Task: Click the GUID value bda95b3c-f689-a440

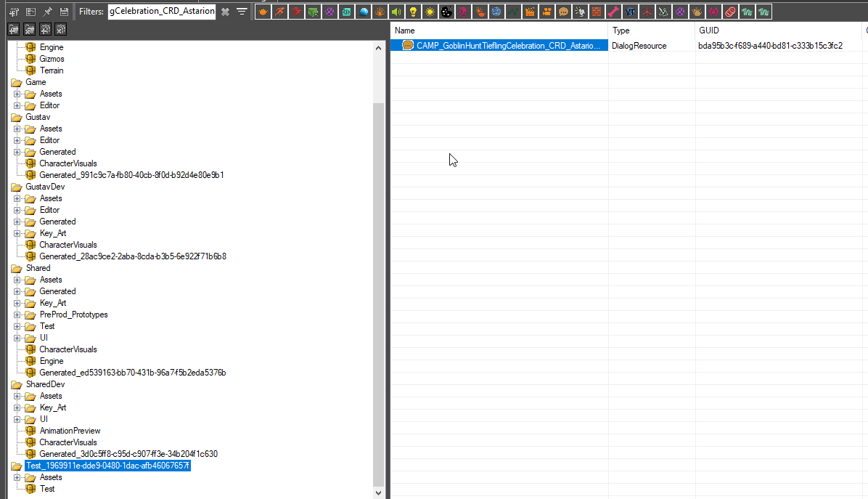Action: click(771, 46)
